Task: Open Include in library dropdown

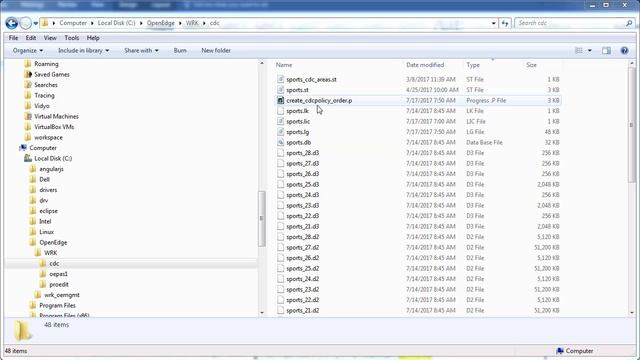Action: coord(83,50)
